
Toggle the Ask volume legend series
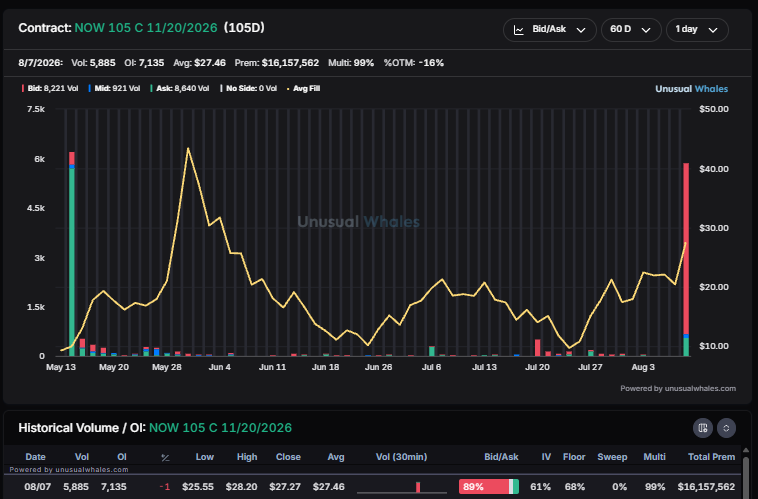(180, 88)
